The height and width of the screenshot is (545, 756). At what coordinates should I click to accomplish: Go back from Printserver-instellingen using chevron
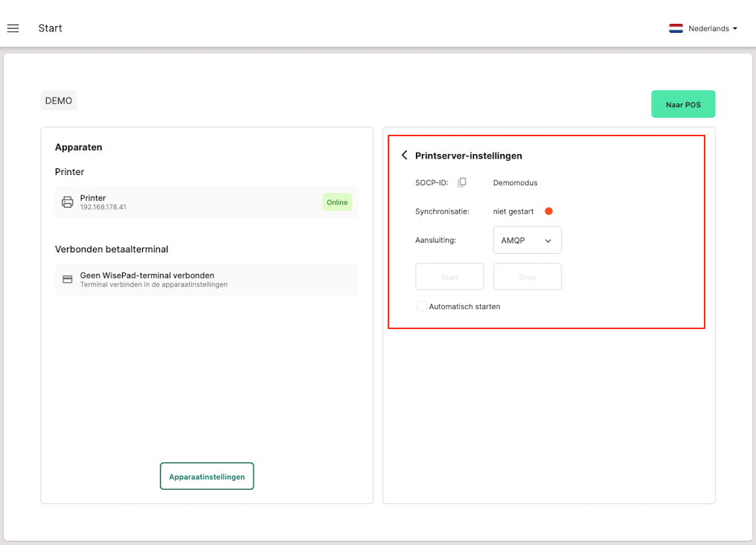[404, 156]
